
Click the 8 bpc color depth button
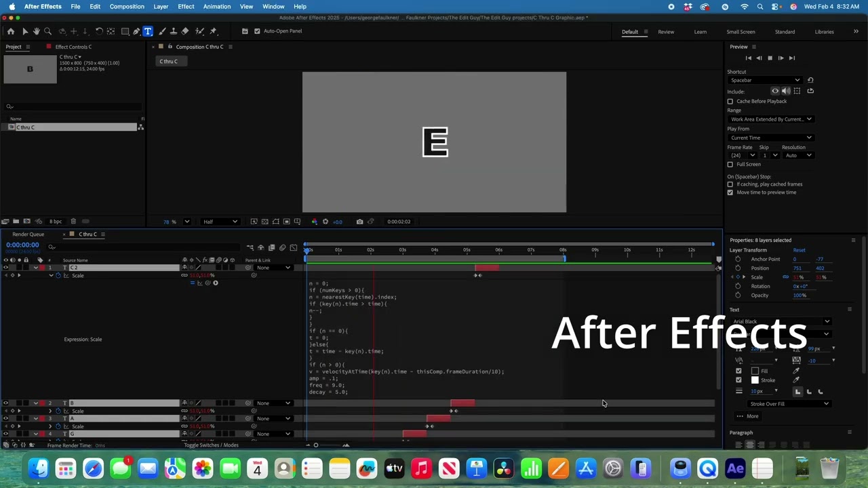[56, 222]
